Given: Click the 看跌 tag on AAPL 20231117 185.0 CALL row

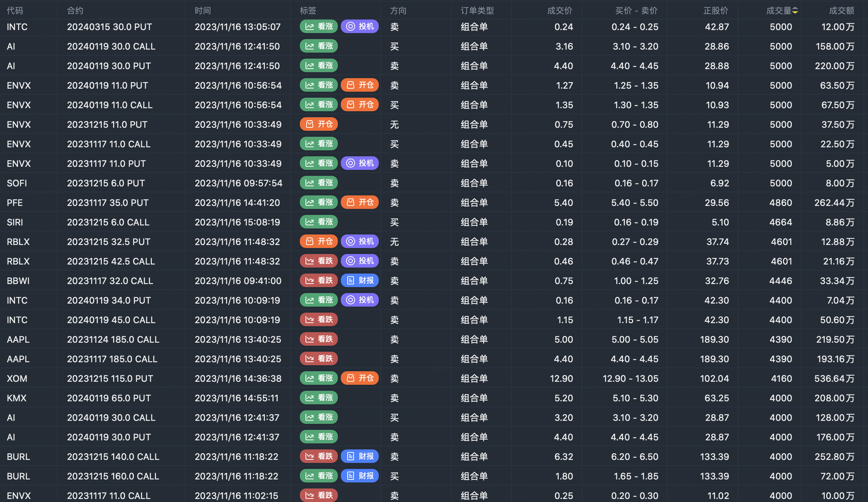Looking at the screenshot, I should point(319,358).
